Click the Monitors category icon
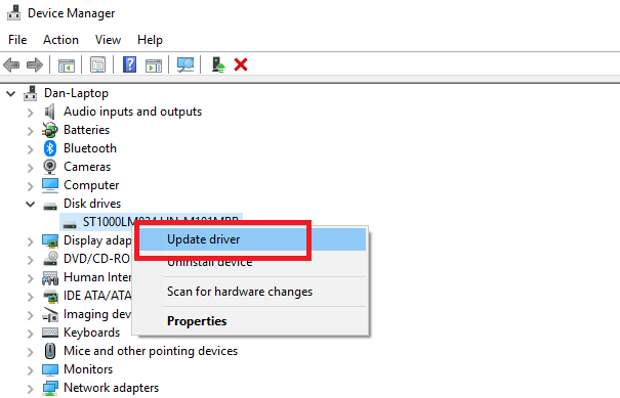620x398 pixels. point(50,370)
